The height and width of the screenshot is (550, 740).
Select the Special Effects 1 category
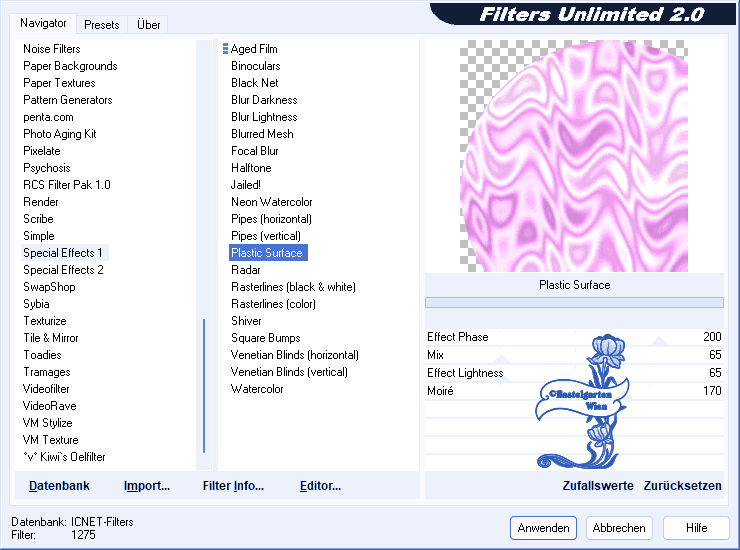[65, 253]
